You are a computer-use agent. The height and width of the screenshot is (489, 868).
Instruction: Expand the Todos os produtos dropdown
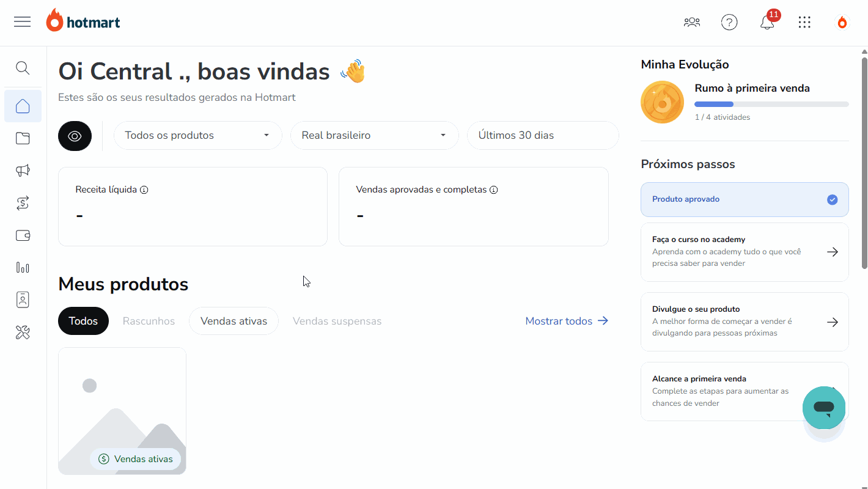198,136
